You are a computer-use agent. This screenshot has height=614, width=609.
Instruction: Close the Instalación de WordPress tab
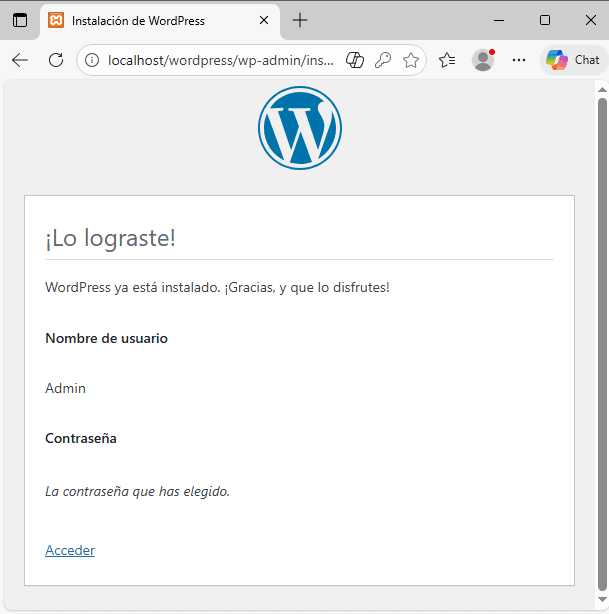coord(264,20)
